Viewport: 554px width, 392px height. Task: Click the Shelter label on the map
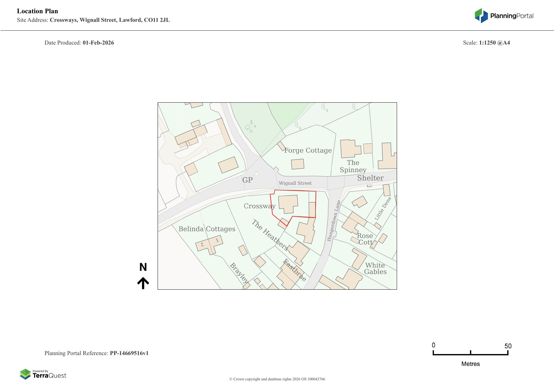[x=370, y=178]
